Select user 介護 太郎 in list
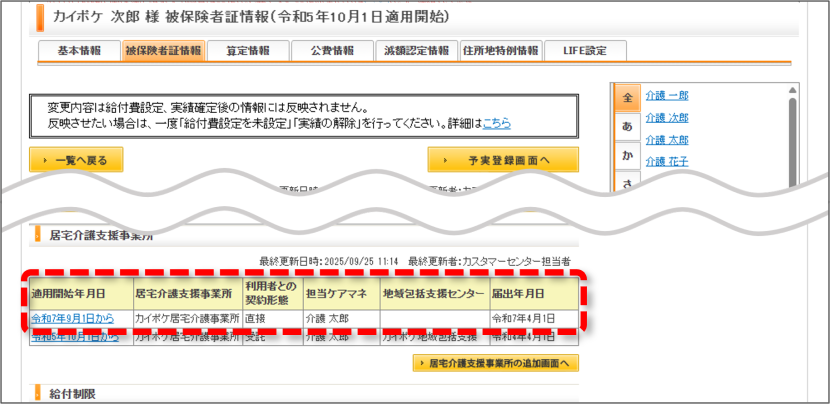This screenshot has height=404, width=830. [667, 140]
